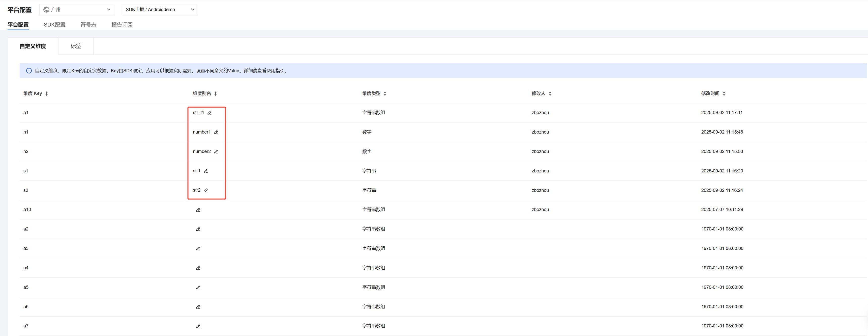Click edit pencil in row a5

click(x=198, y=288)
